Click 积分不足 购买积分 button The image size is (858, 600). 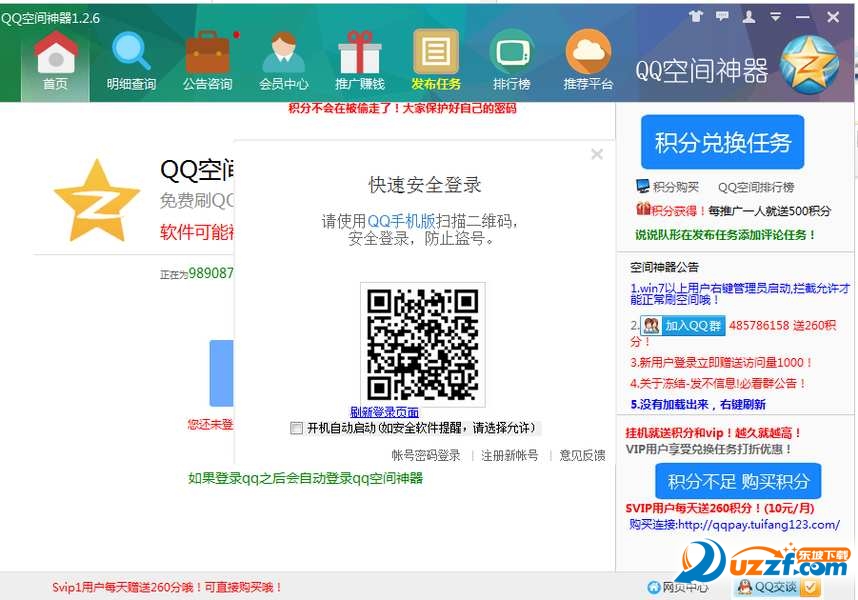click(738, 481)
